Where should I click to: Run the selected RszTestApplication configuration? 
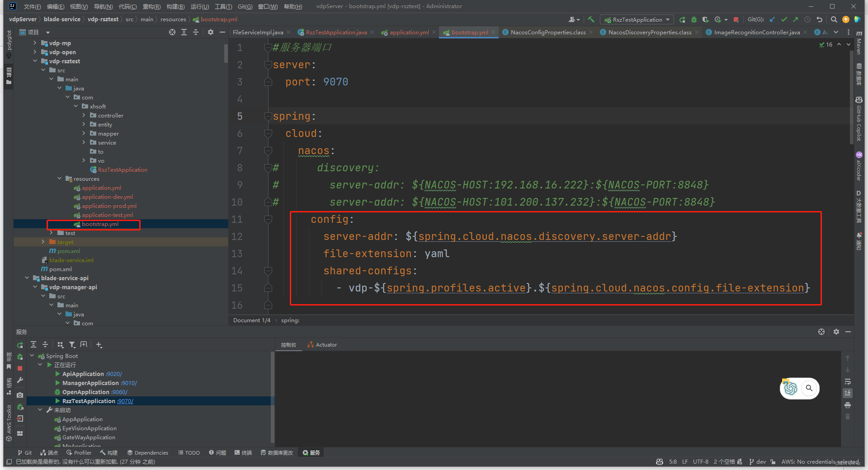click(683, 19)
